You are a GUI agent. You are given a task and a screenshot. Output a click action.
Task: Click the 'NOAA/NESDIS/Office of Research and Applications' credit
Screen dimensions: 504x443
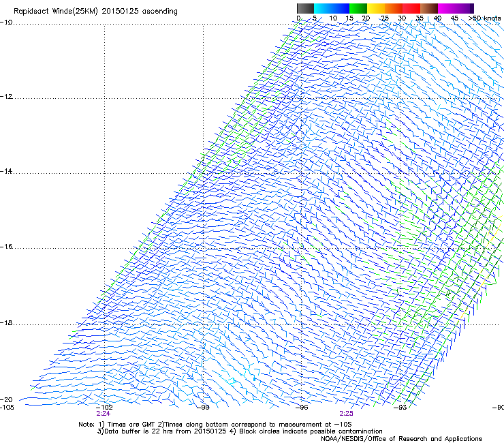[x=401, y=439]
